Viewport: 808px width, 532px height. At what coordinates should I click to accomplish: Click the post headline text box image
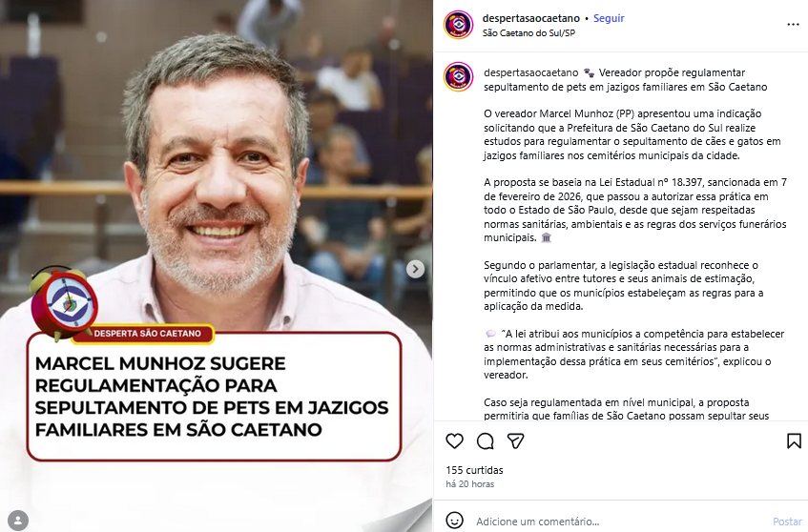click(214, 397)
